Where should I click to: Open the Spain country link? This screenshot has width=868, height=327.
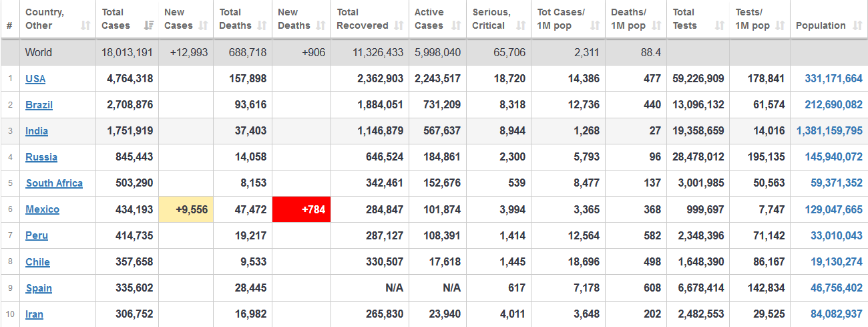[x=39, y=288]
